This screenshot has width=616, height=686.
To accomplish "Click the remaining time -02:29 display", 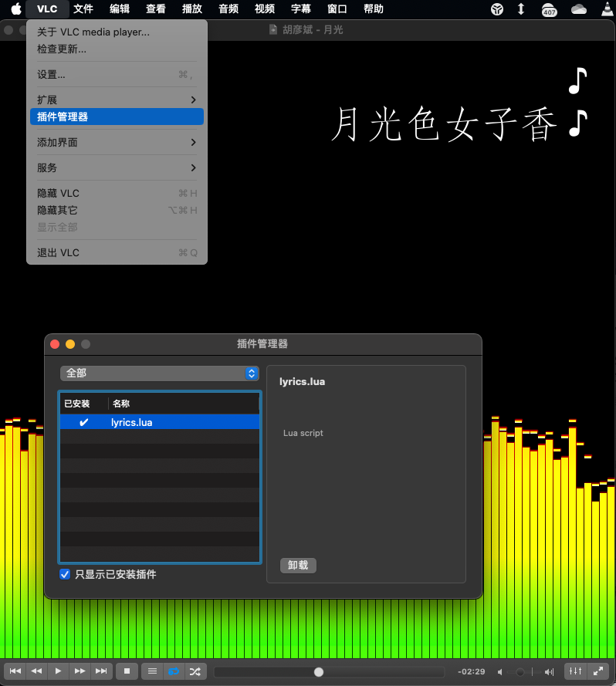I will pos(471,671).
